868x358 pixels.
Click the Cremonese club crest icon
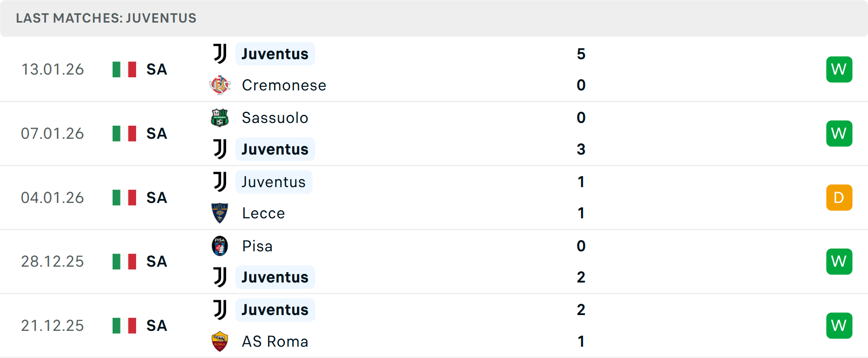click(x=220, y=85)
